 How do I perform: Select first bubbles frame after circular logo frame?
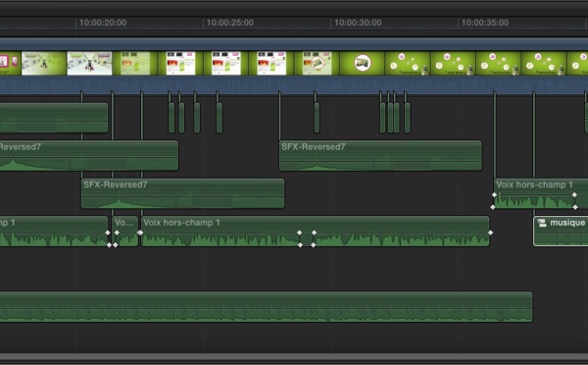pos(408,64)
